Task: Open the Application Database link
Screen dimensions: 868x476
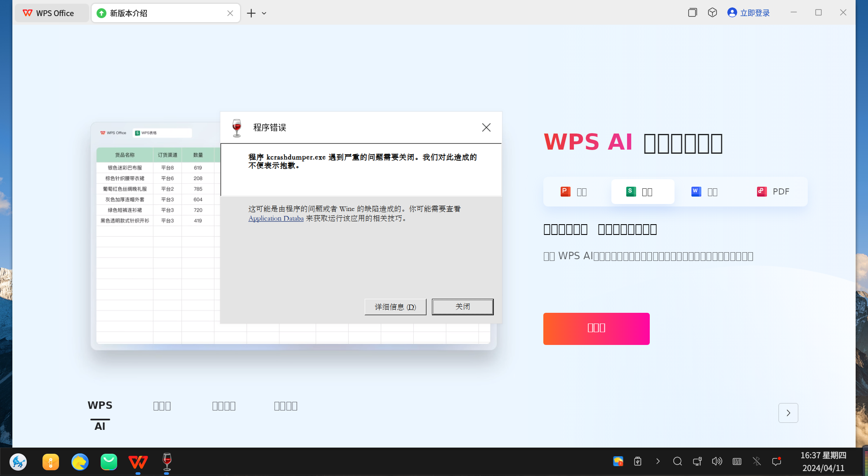Action: 276,218
